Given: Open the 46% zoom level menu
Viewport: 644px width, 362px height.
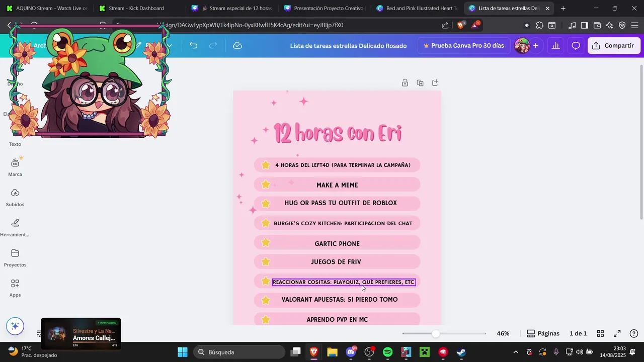Looking at the screenshot, I should pyautogui.click(x=503, y=333).
